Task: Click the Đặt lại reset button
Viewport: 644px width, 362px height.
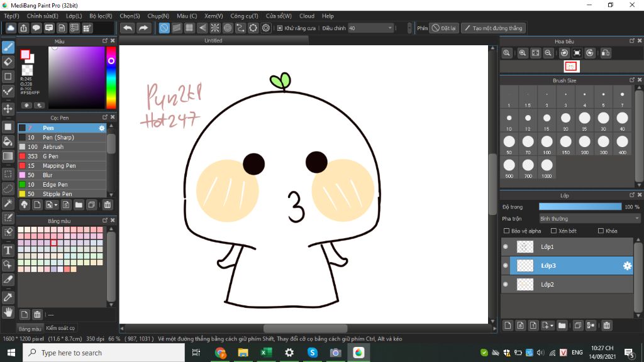Action: pyautogui.click(x=444, y=28)
